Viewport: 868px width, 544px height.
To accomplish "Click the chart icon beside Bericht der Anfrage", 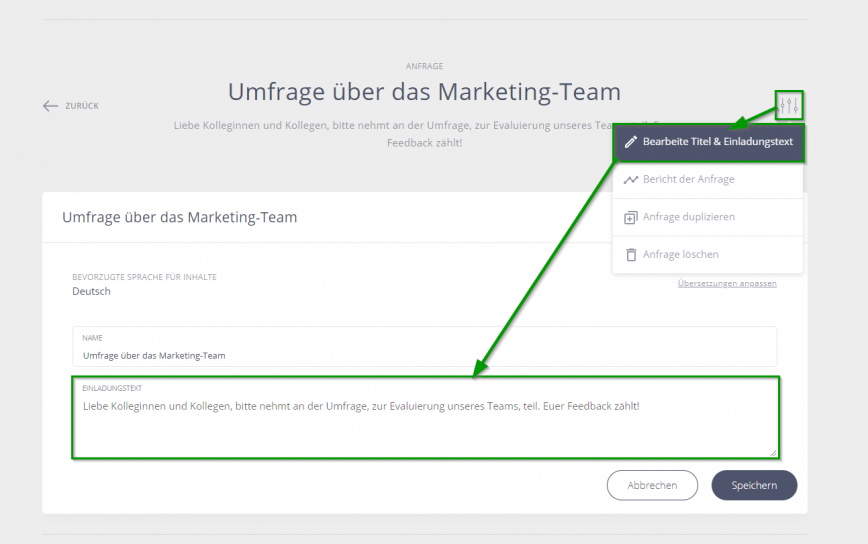I will click(631, 179).
